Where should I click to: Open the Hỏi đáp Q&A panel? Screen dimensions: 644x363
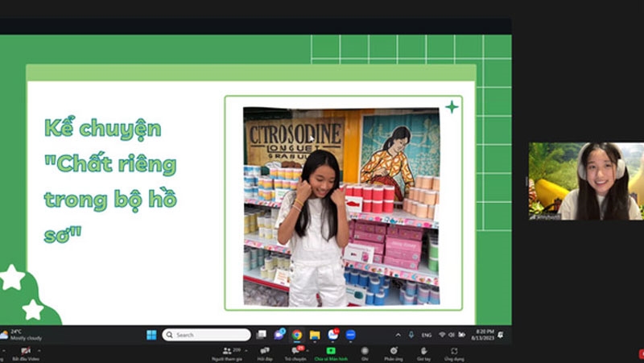pos(265,353)
